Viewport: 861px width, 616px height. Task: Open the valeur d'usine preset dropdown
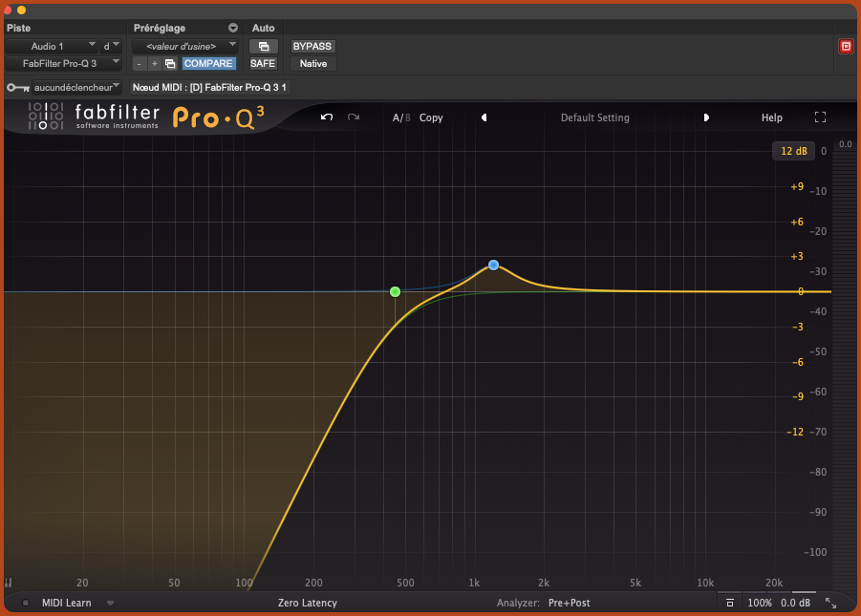click(x=184, y=46)
